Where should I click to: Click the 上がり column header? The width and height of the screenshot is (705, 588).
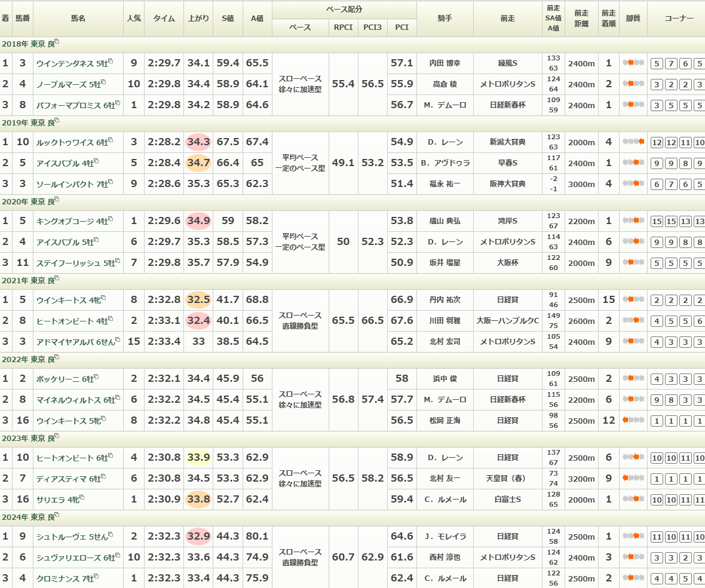point(198,19)
